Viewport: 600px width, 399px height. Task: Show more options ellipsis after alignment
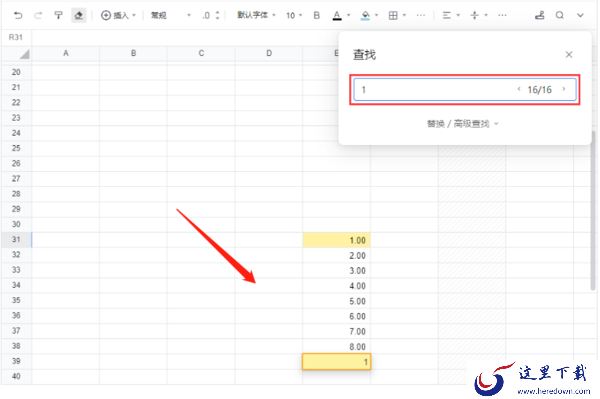coord(502,15)
